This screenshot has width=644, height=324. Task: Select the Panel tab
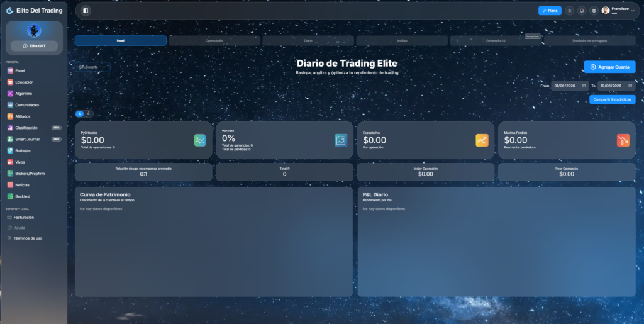click(121, 41)
